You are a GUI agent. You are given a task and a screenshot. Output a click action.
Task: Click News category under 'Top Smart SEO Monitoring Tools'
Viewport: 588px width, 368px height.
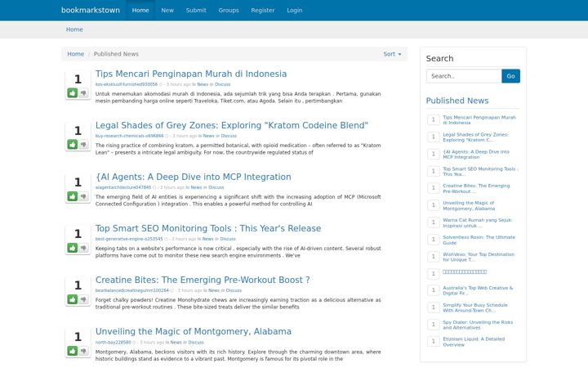coord(207,239)
